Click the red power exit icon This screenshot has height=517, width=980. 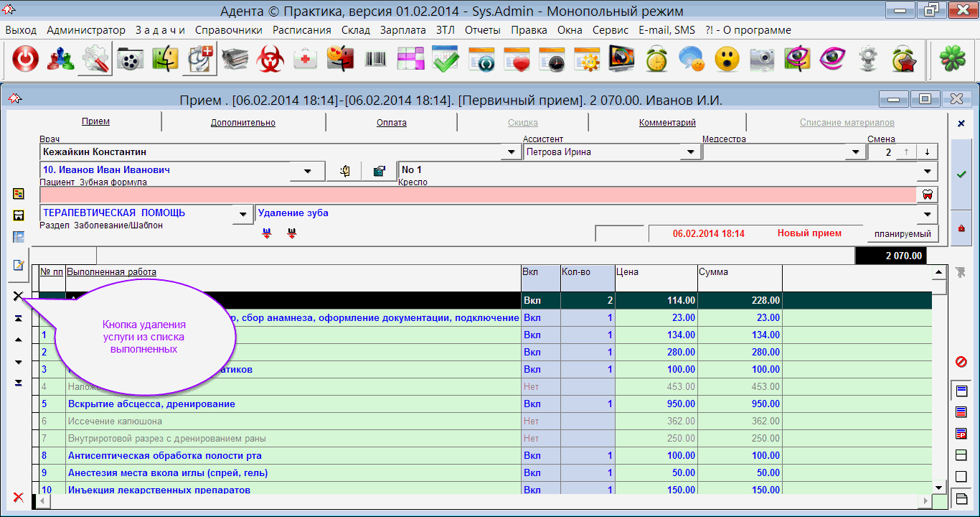pyautogui.click(x=25, y=60)
